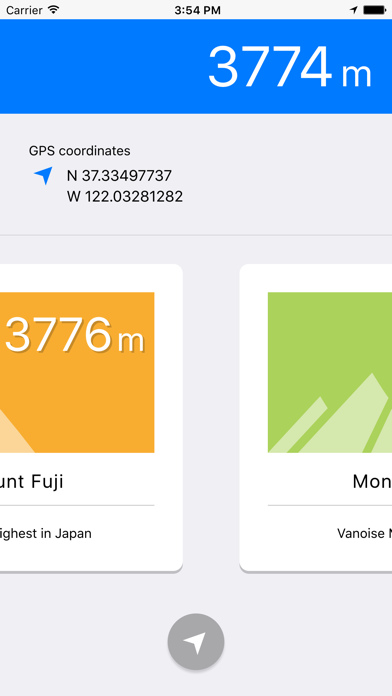Click the 'Mon' card title text

[372, 482]
